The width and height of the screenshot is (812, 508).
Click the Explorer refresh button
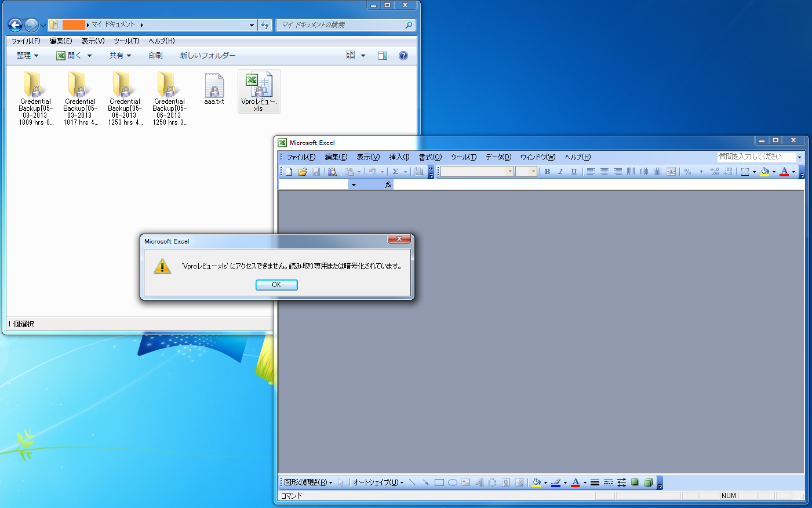[x=265, y=25]
